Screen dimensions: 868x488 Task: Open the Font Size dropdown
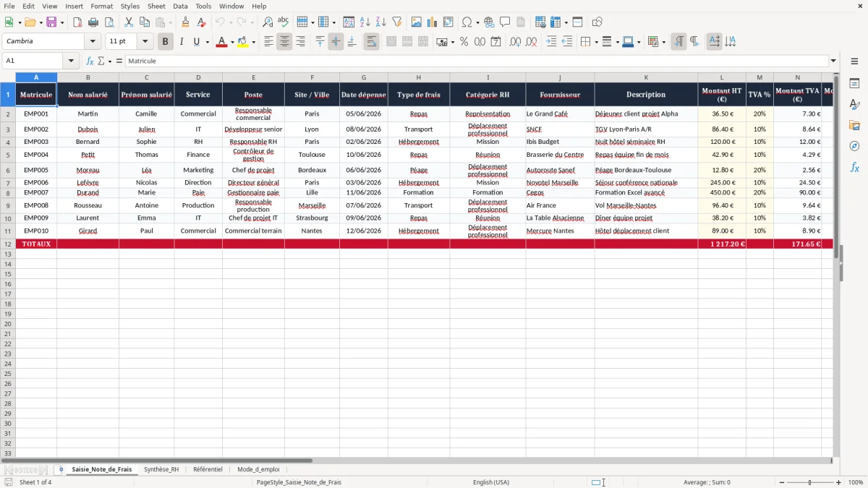tap(145, 42)
